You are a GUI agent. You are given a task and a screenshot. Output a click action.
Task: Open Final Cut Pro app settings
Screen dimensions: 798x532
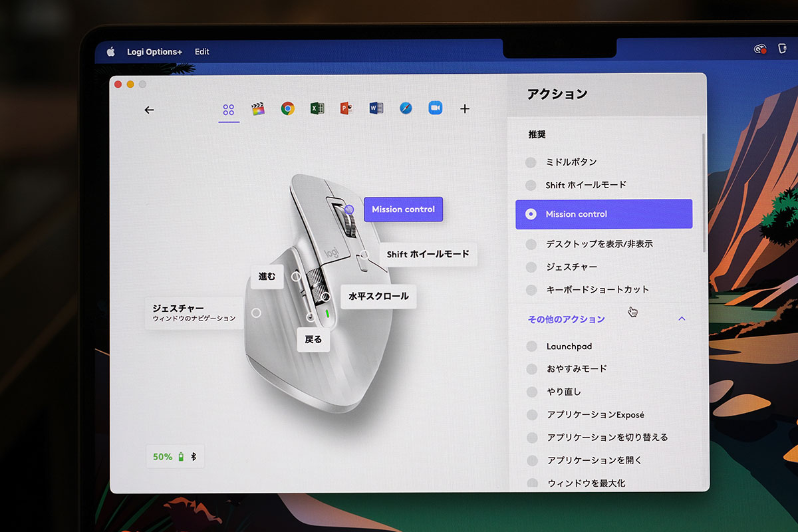click(x=258, y=109)
